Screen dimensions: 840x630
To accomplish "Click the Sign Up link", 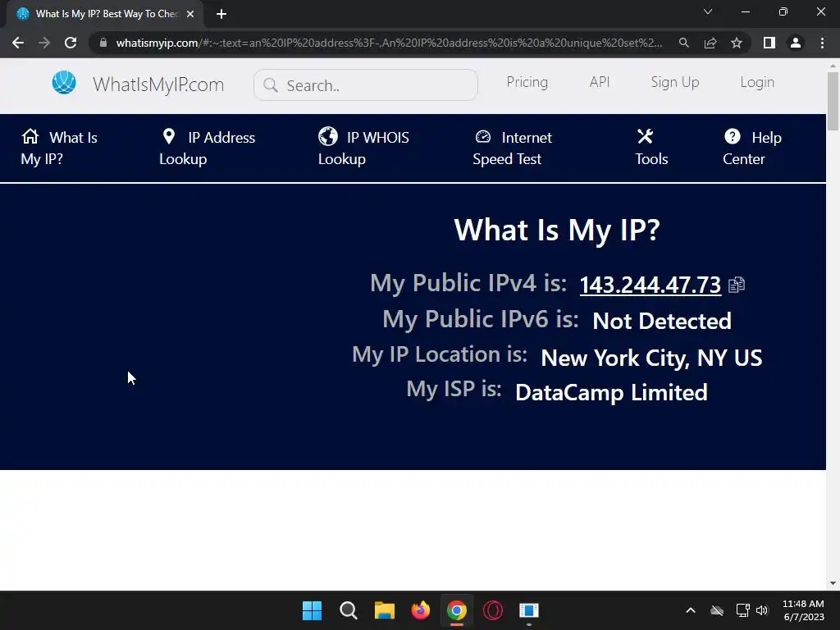I will coord(675,82).
